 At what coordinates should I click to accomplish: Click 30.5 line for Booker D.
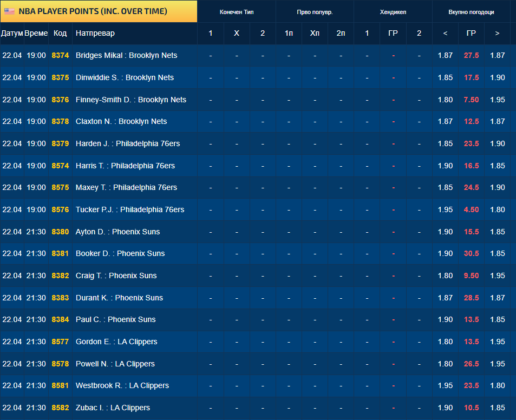click(471, 253)
